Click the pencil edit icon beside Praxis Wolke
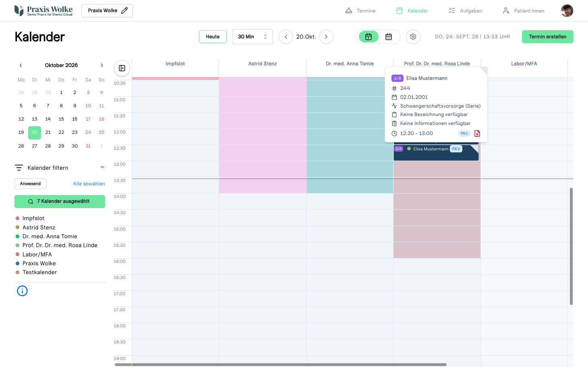This screenshot has width=588, height=385. point(124,10)
